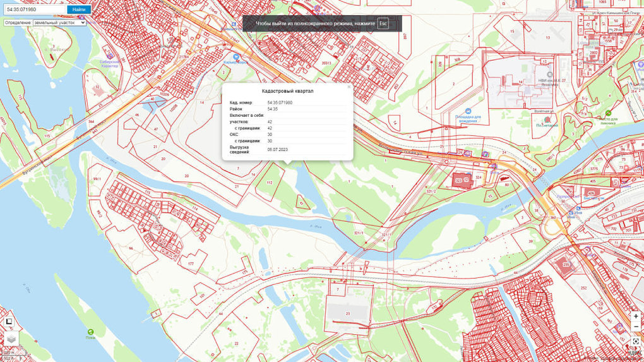Select parcel 23 building plot
The width and height of the screenshot is (644, 362).
pos(347,313)
